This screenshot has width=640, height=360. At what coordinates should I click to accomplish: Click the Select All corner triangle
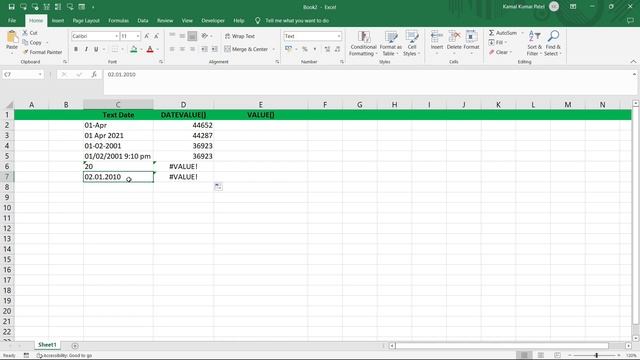(8, 105)
